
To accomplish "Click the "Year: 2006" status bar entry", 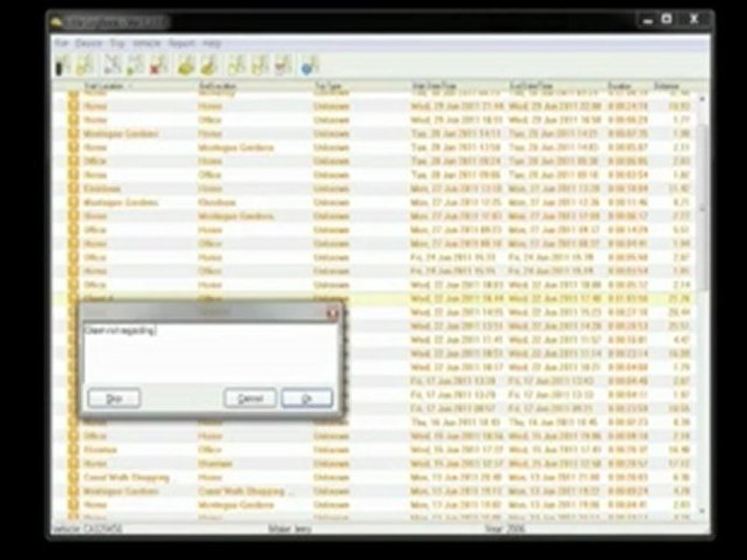I will (504, 529).
